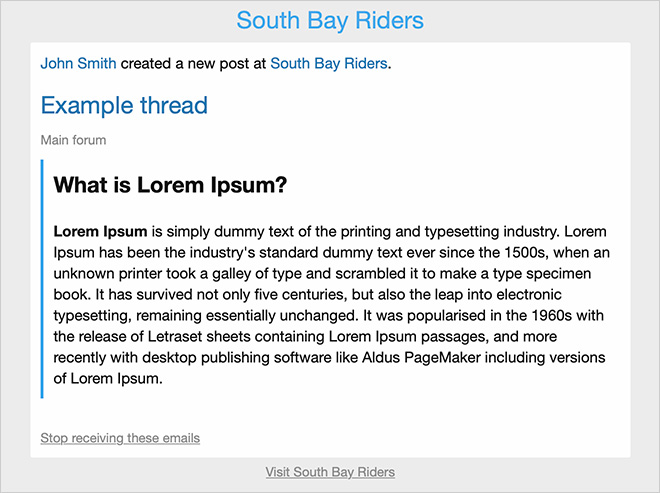The width and height of the screenshot is (660, 493).
Task: Click the South Bay Riders header title
Action: 330,20
